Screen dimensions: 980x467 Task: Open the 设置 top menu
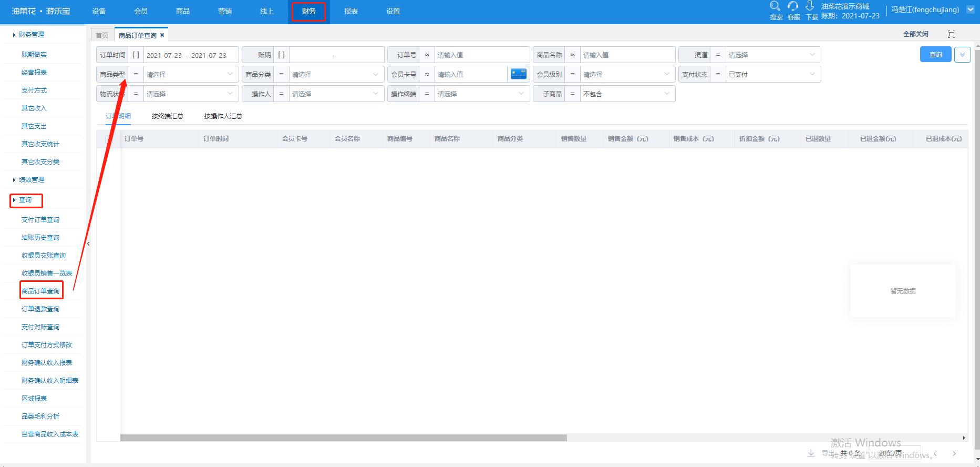pyautogui.click(x=393, y=11)
